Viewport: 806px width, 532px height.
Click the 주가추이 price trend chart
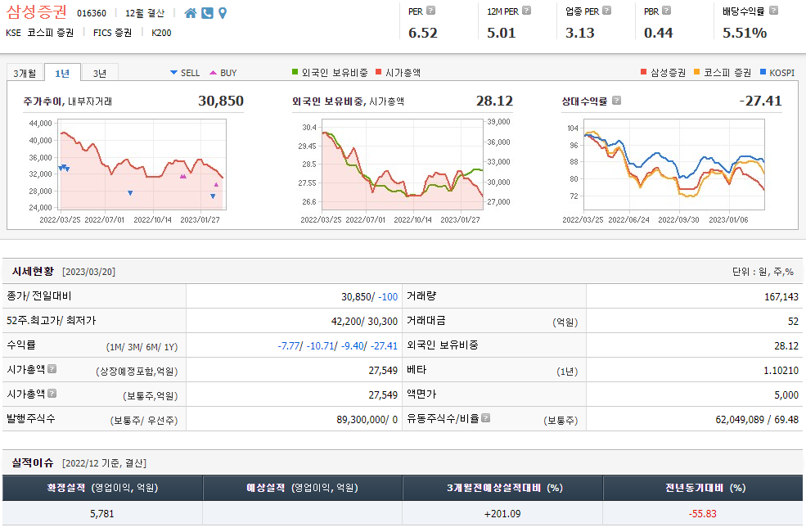(x=142, y=165)
